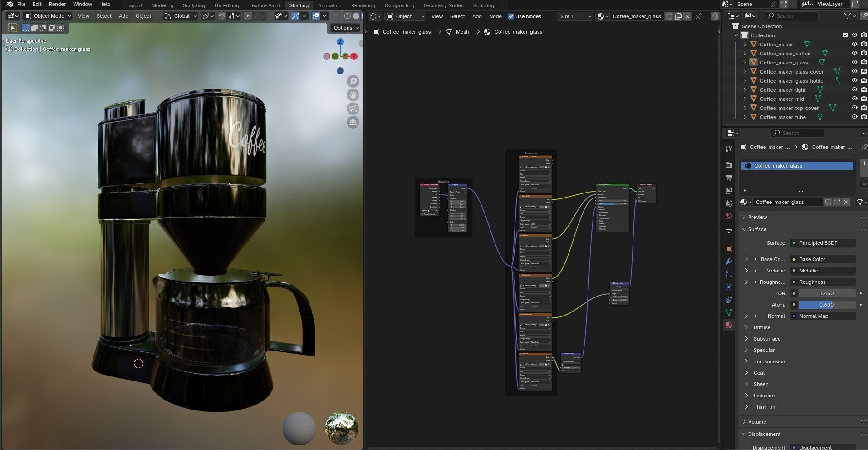Toggle fake user shield in node editor header
Image resolution: width=868 pixels, height=450 pixels.
pyautogui.click(x=669, y=16)
